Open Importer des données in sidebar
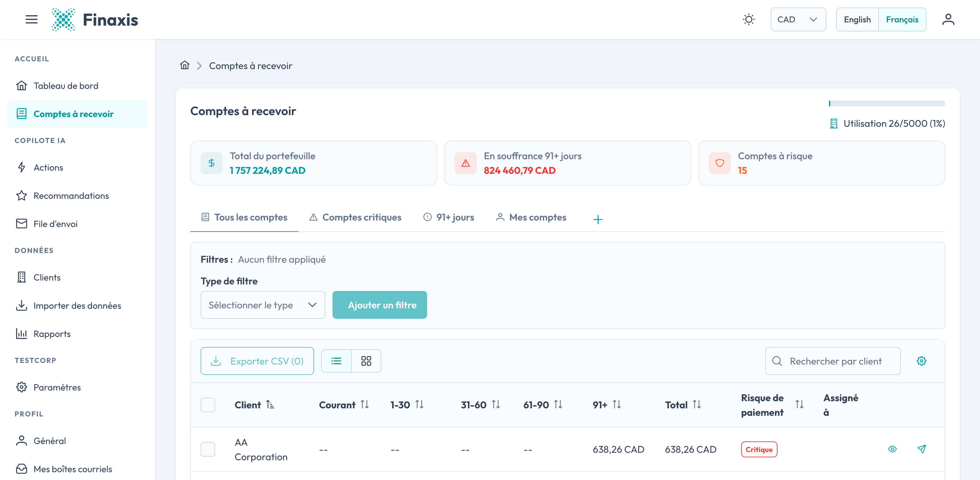980x480 pixels. point(77,306)
